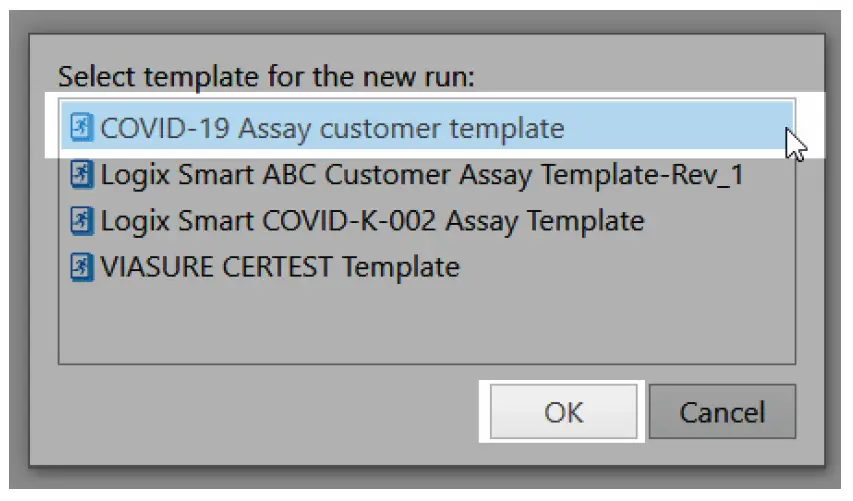Click icon beside Logix Smart COVID-K-002 template
853x501 pixels.
point(81,220)
